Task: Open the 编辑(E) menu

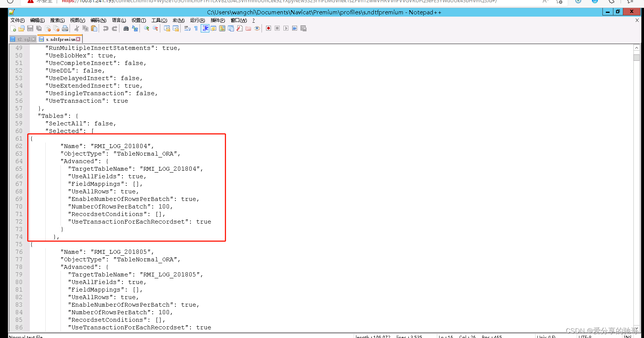Action: [x=37, y=20]
